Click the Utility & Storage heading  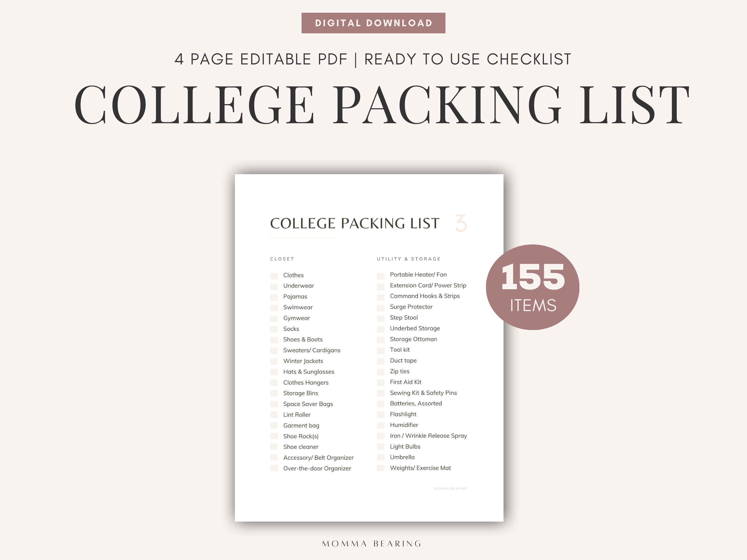(409, 259)
